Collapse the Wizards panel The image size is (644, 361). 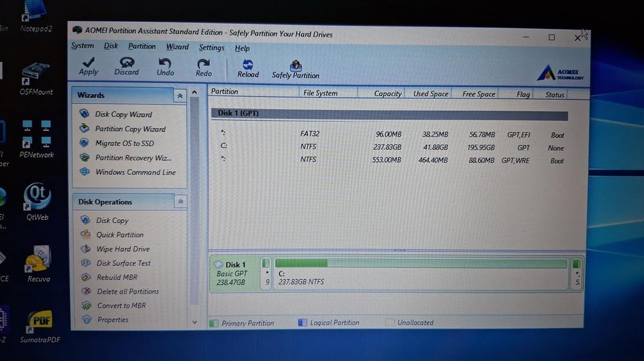180,96
